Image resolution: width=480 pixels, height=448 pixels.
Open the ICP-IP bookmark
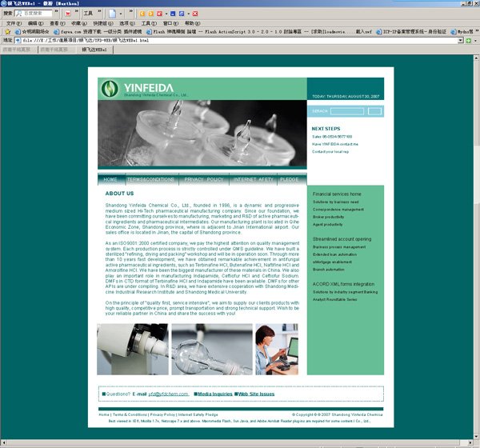411,31
